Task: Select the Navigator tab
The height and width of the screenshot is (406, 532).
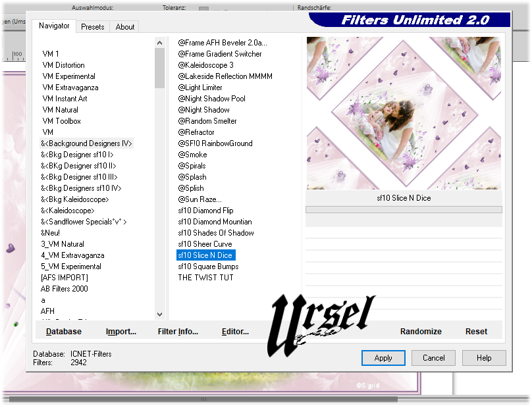Action: point(54,26)
